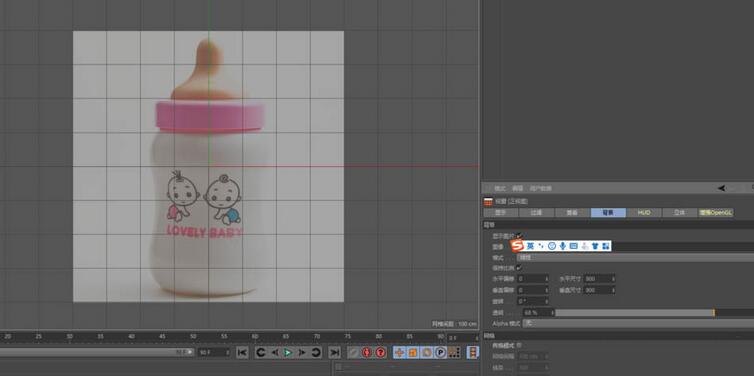The image size is (754, 376).
Task: Click the Sogou S logo icon
Action: [517, 246]
